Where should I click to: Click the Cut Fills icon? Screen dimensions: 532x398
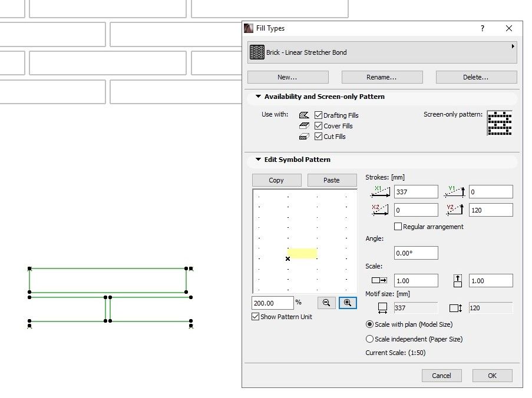[x=304, y=137]
